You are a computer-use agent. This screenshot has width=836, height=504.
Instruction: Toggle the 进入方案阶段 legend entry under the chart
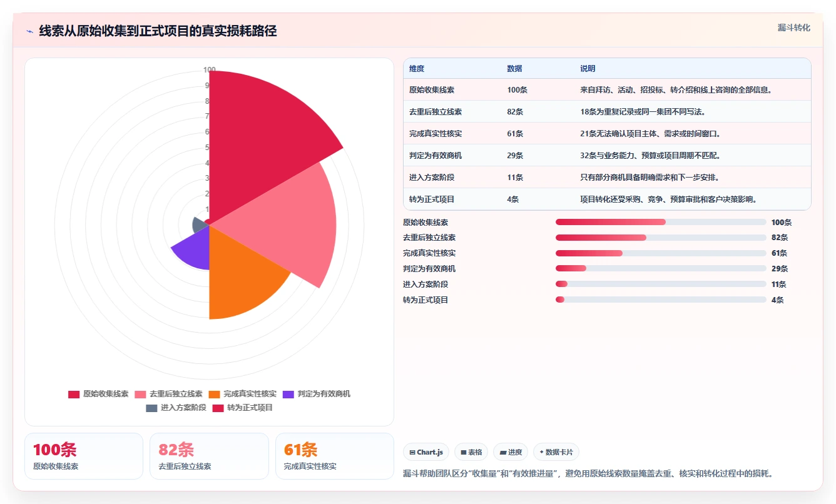point(176,408)
